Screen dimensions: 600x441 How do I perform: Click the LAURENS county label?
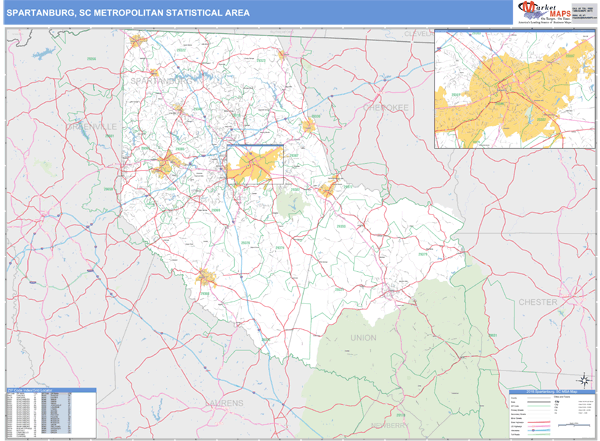(x=224, y=403)
